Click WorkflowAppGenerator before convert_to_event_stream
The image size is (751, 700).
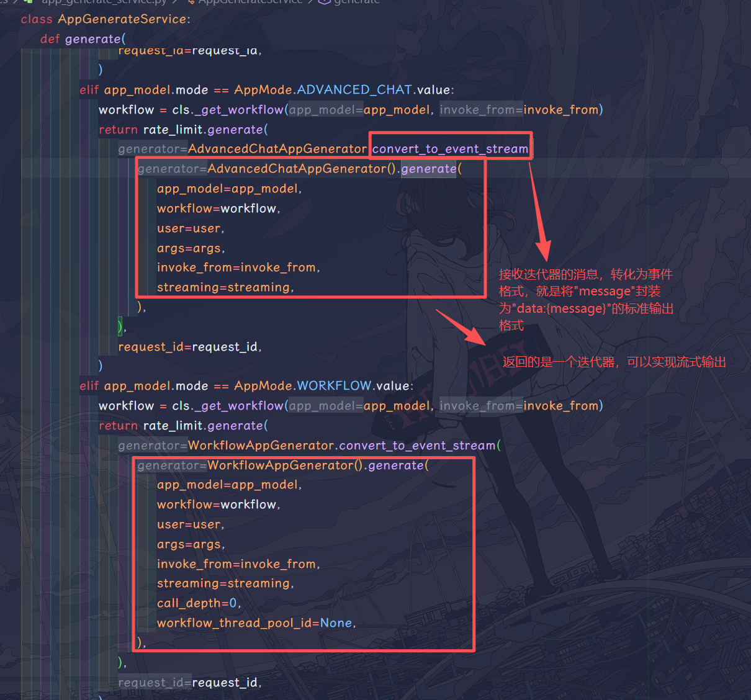click(261, 446)
